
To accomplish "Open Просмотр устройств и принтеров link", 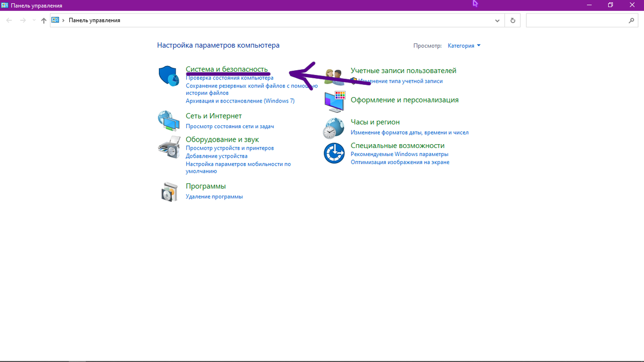I will pos(230,148).
